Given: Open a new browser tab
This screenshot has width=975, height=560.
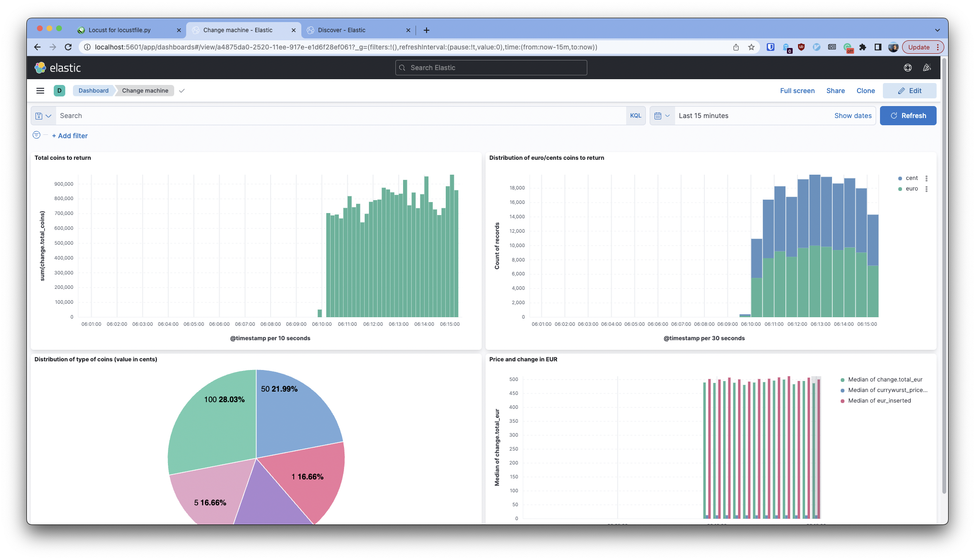Looking at the screenshot, I should pyautogui.click(x=427, y=30).
